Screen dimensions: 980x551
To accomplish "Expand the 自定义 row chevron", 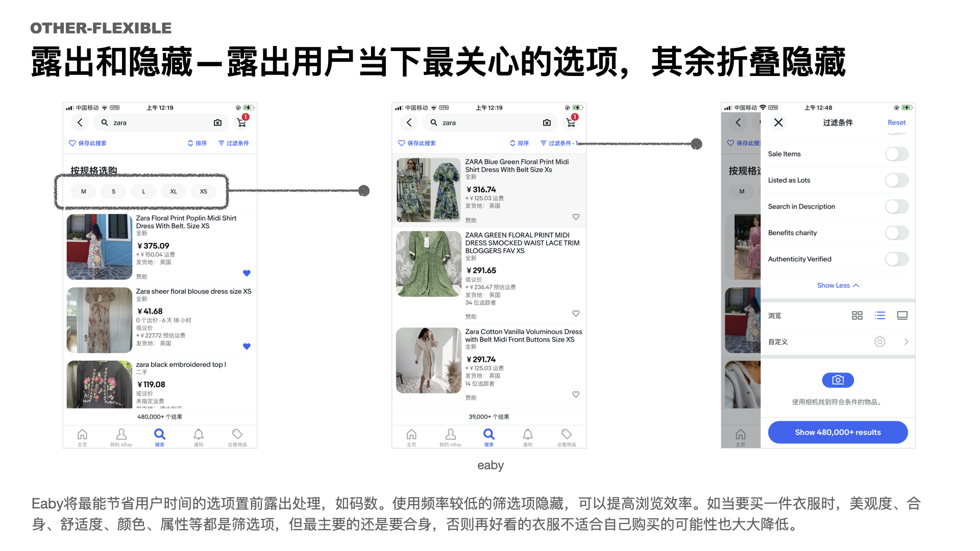I will point(906,342).
